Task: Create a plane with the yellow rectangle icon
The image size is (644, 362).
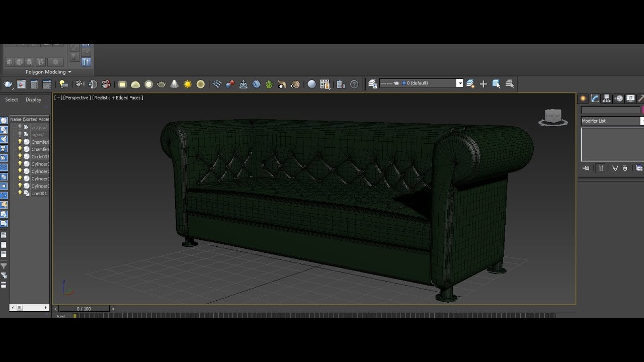Action: (122, 84)
